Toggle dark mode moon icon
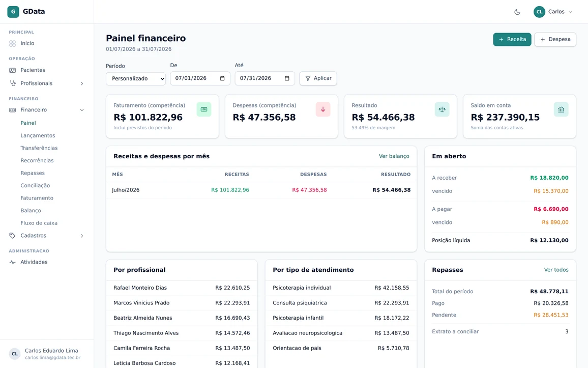The height and width of the screenshot is (368, 588). tap(517, 12)
